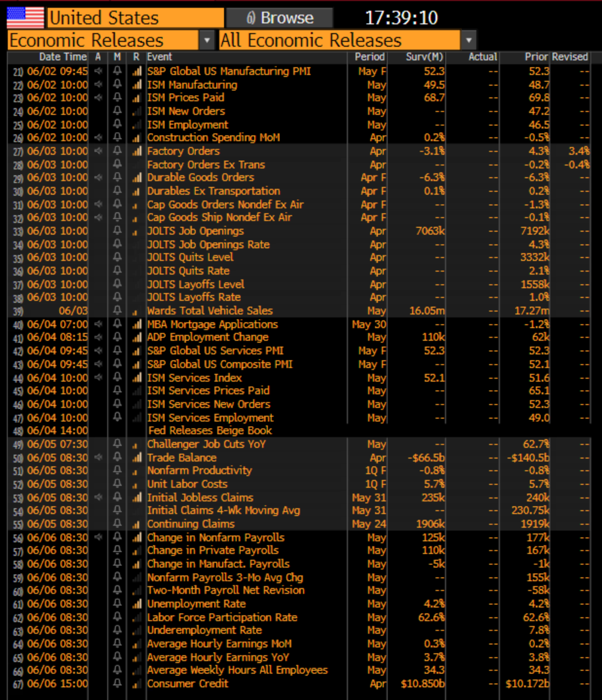Image resolution: width=602 pixels, height=700 pixels.
Task: Open the JOLTS Quits Rate event
Action: [188, 271]
